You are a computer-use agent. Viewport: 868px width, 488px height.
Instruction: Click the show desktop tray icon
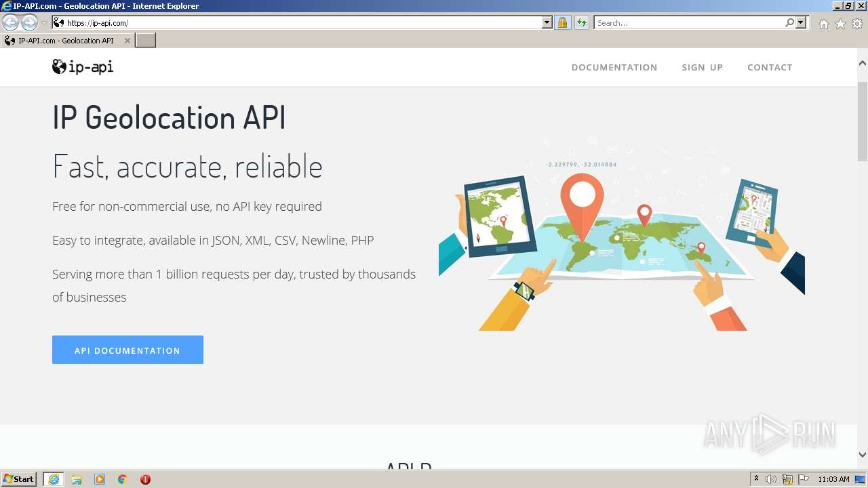[x=861, y=479]
